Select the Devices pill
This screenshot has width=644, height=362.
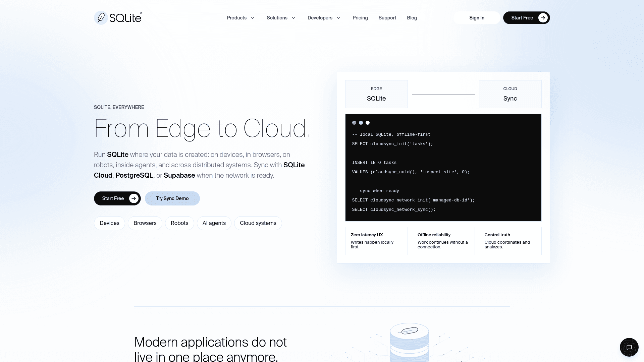click(109, 223)
